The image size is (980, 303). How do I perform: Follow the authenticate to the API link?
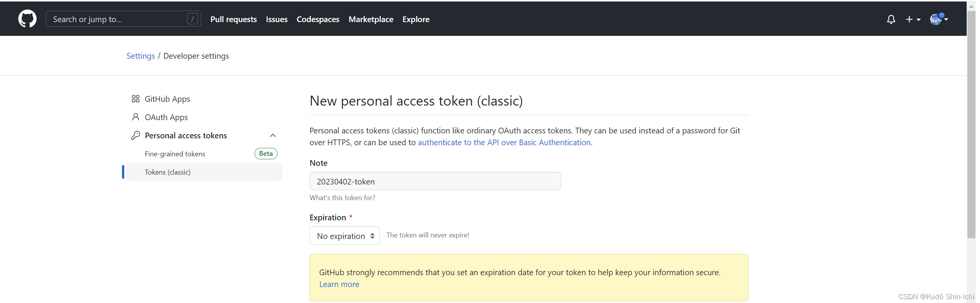point(504,142)
